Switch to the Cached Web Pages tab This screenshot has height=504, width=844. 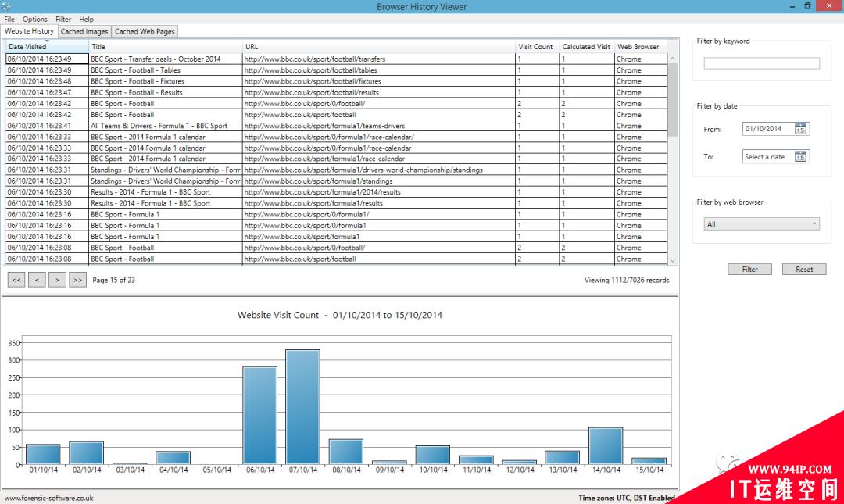(145, 32)
